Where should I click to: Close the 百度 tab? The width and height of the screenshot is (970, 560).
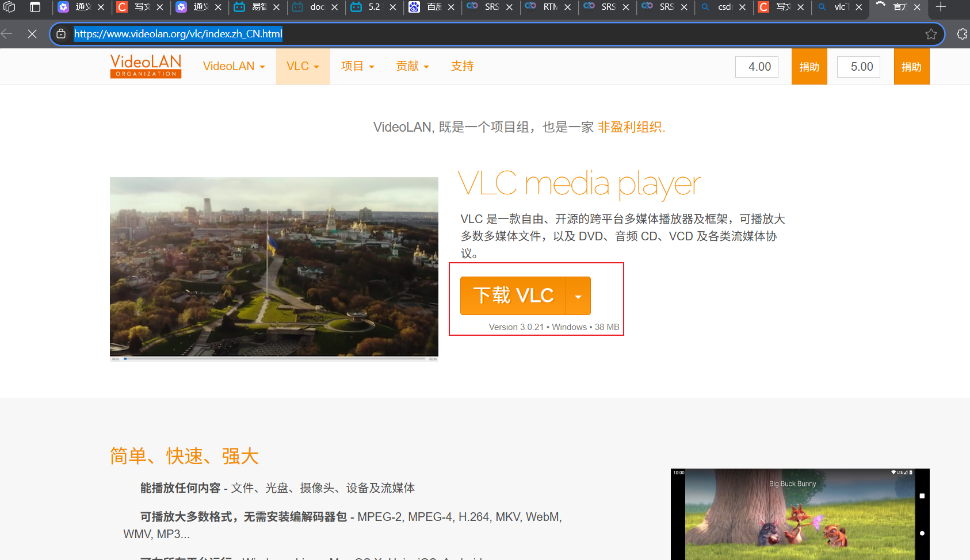[451, 7]
